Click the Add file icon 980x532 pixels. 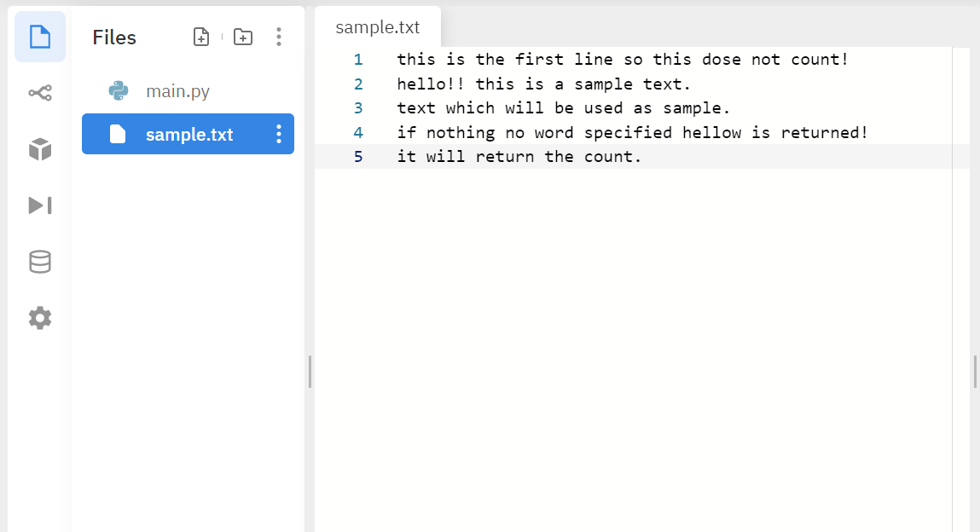click(201, 37)
